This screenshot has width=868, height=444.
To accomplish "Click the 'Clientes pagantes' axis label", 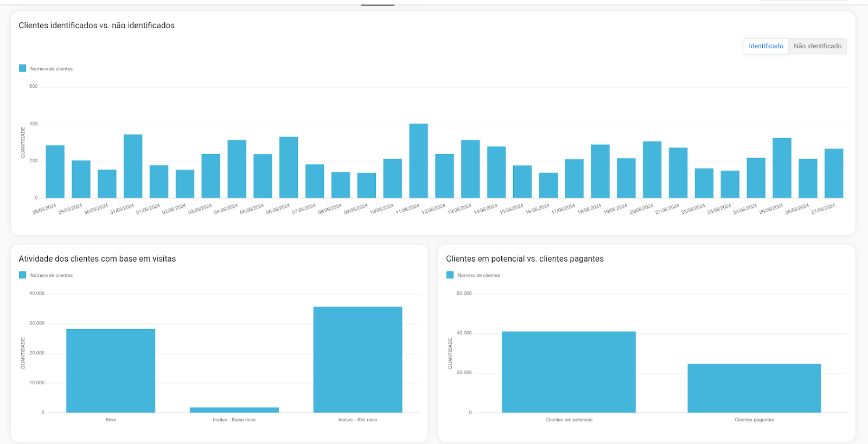I will [x=754, y=420].
